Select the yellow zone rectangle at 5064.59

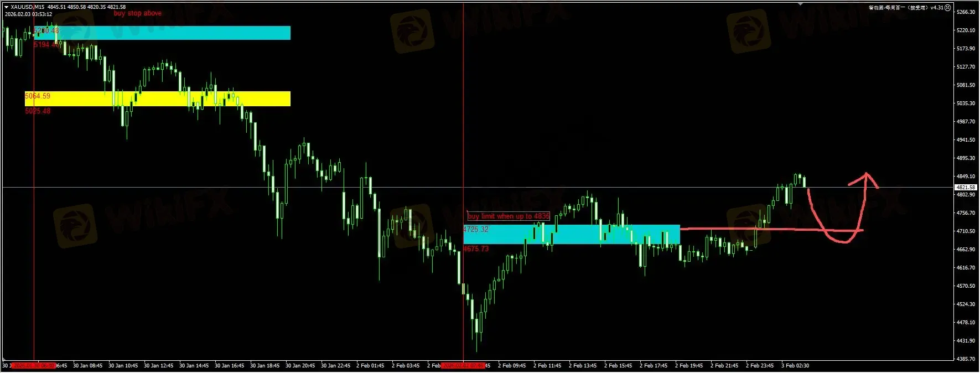[158, 99]
